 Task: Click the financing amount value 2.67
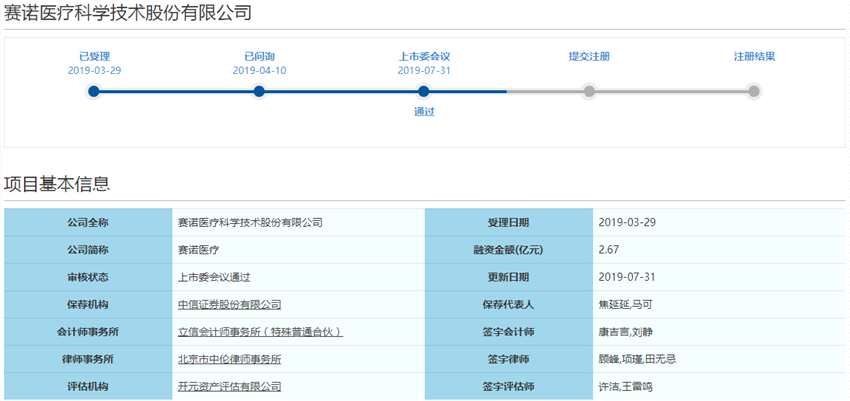coord(608,250)
